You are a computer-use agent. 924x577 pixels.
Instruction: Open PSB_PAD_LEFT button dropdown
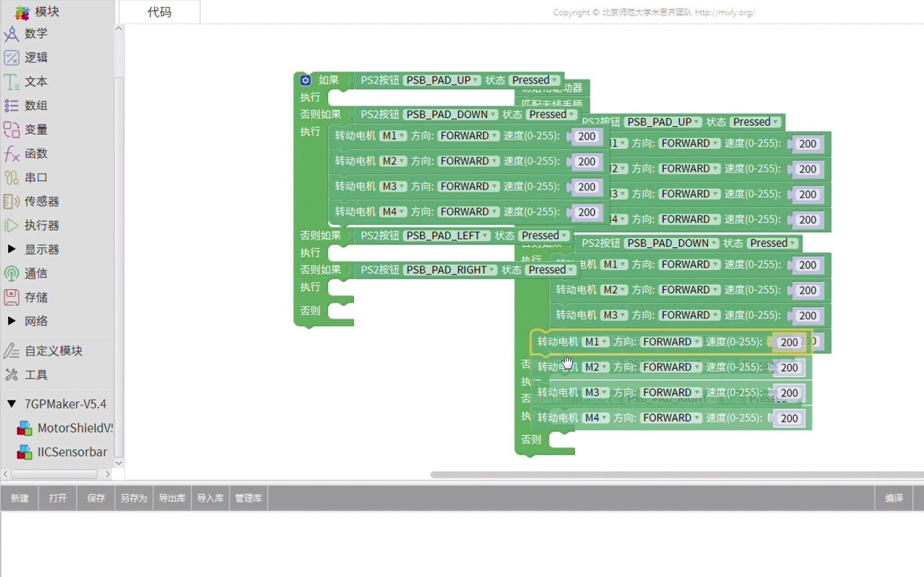(x=447, y=236)
